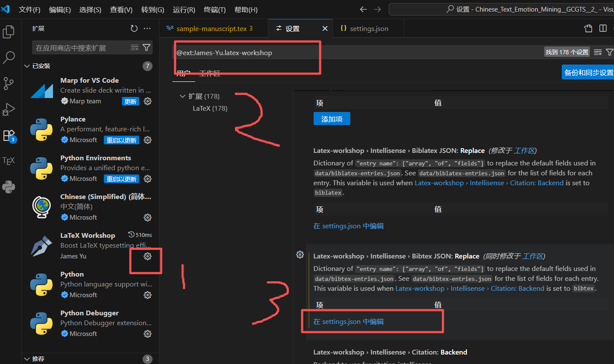Click the Latex-workshop Citation: Backend setting title
Screen dimensions: 614x364
tap(390, 352)
